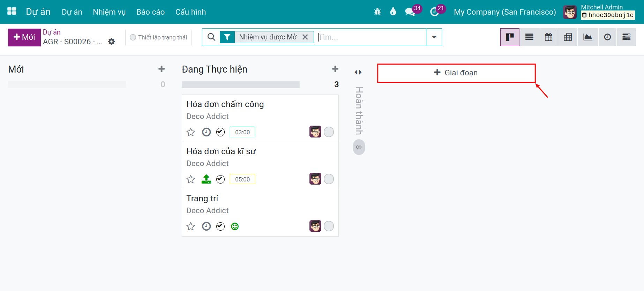Switch to graph view
The width and height of the screenshot is (644, 291).
588,37
